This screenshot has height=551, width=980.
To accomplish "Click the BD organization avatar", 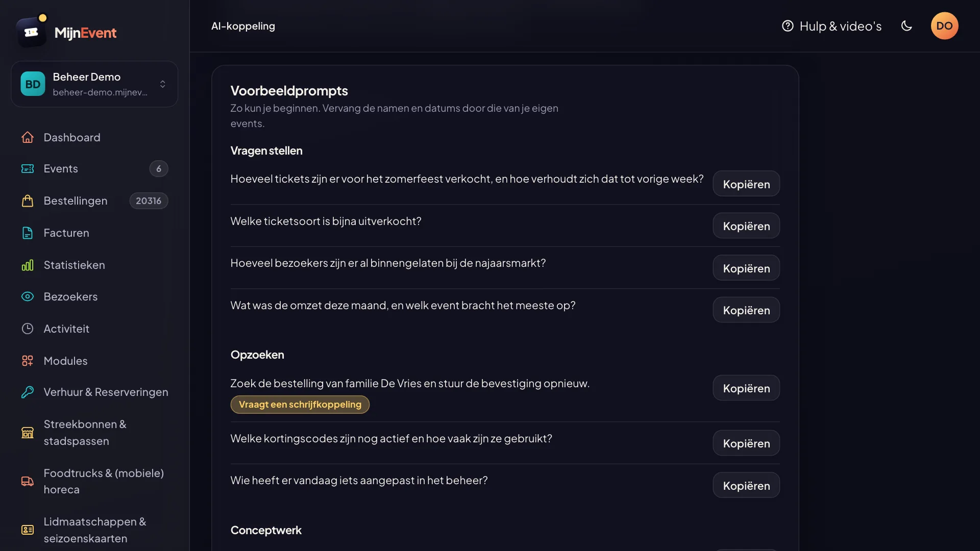I will click(33, 84).
